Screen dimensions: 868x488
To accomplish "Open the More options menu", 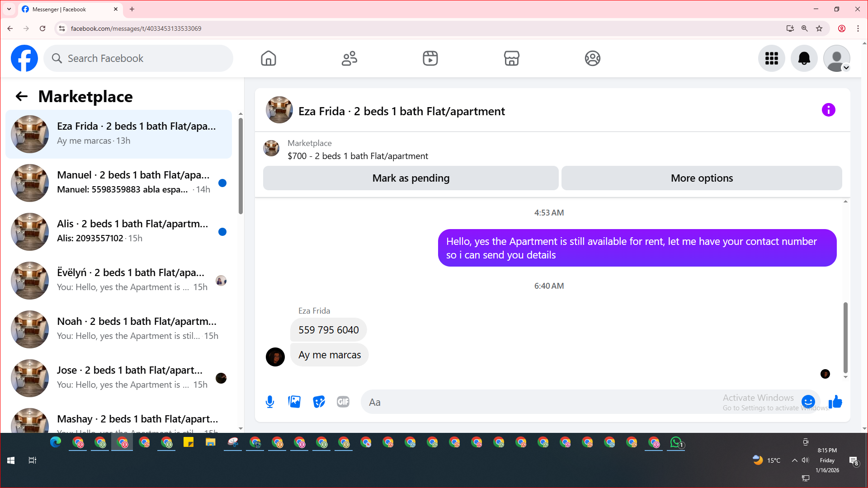I will pos(702,178).
